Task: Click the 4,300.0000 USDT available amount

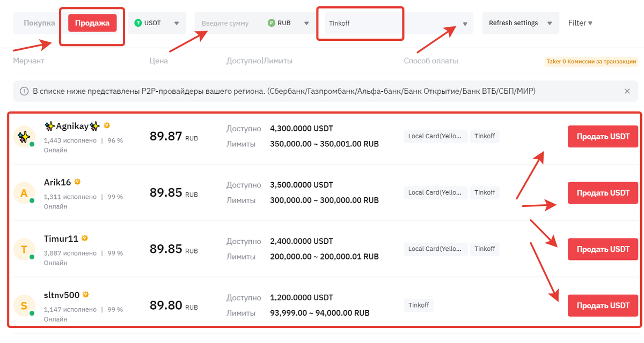Action: (x=302, y=129)
